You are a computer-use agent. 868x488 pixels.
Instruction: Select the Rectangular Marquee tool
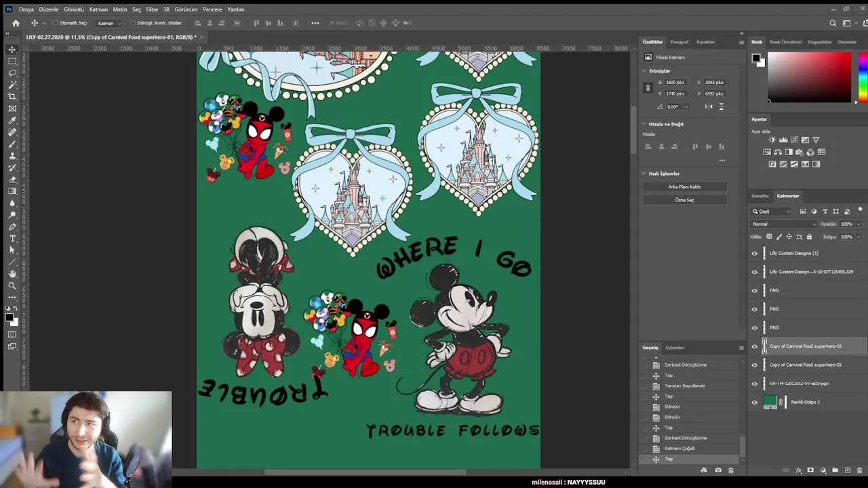(x=12, y=61)
